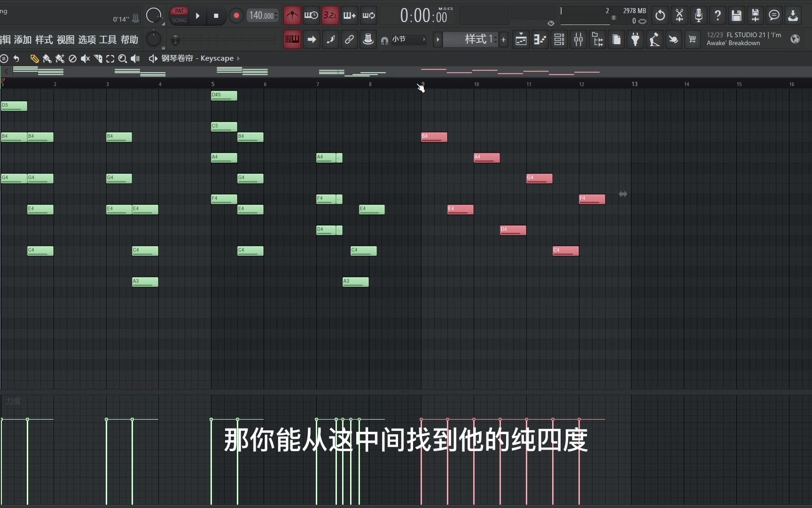
Task: Select the paint brush tool
Action: click(47, 58)
